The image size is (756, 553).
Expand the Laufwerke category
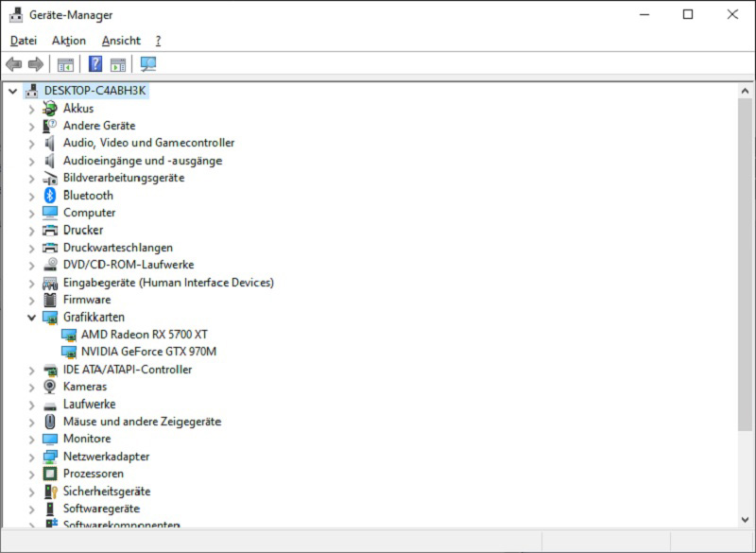coord(32,405)
